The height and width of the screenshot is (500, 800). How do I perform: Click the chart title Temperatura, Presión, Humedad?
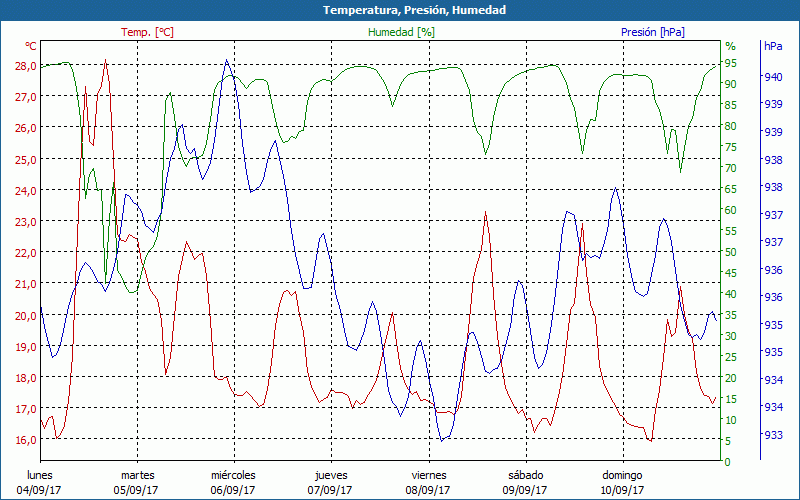(x=400, y=10)
